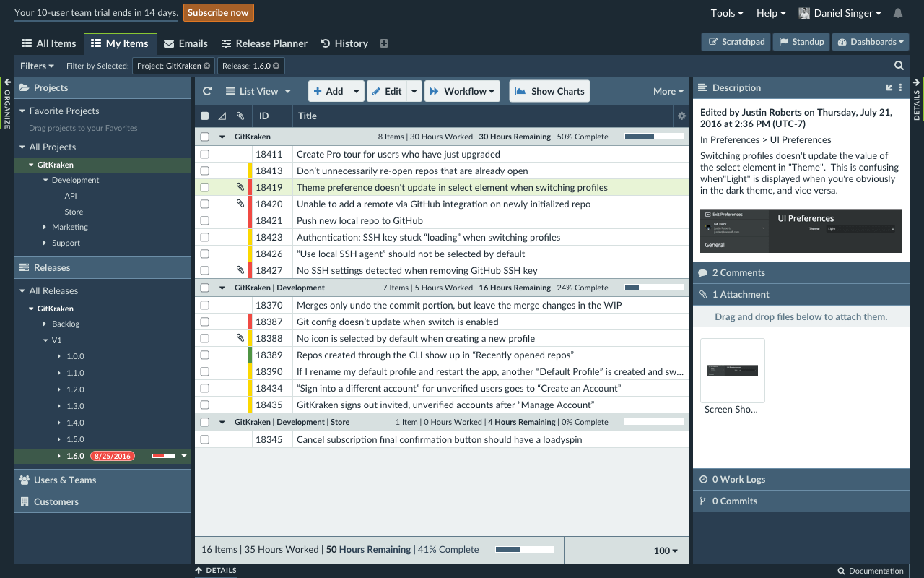
Task: Open the Users & Teams panel
Action: click(103, 480)
